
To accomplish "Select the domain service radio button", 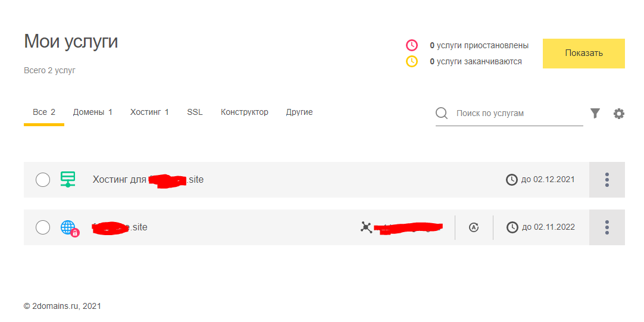I will [43, 227].
